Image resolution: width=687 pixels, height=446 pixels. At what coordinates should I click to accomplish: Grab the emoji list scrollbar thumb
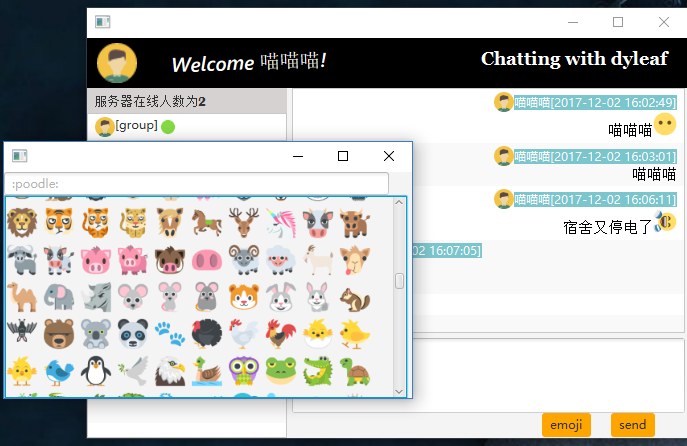coord(399,281)
